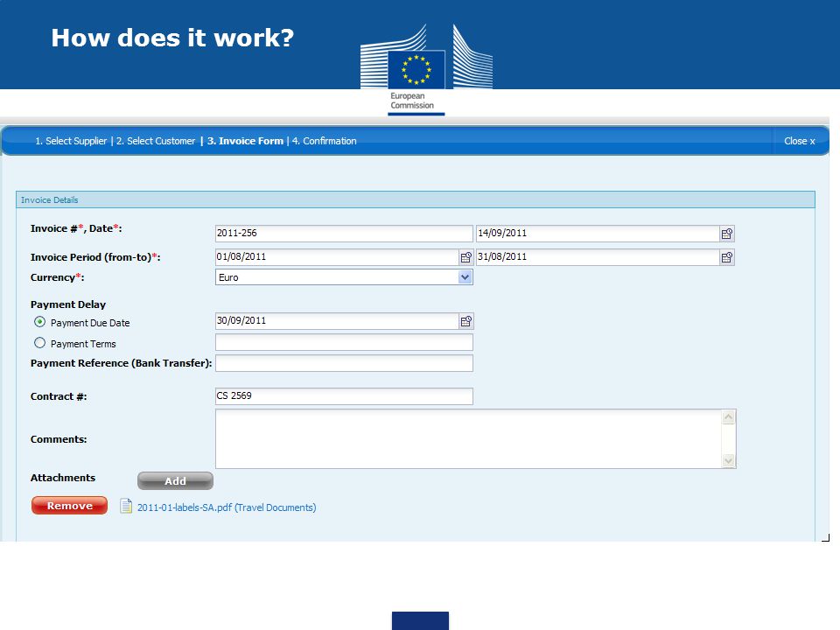Click the period to field 31/08/2011
Viewport: 840px width, 630px height.
click(598, 257)
